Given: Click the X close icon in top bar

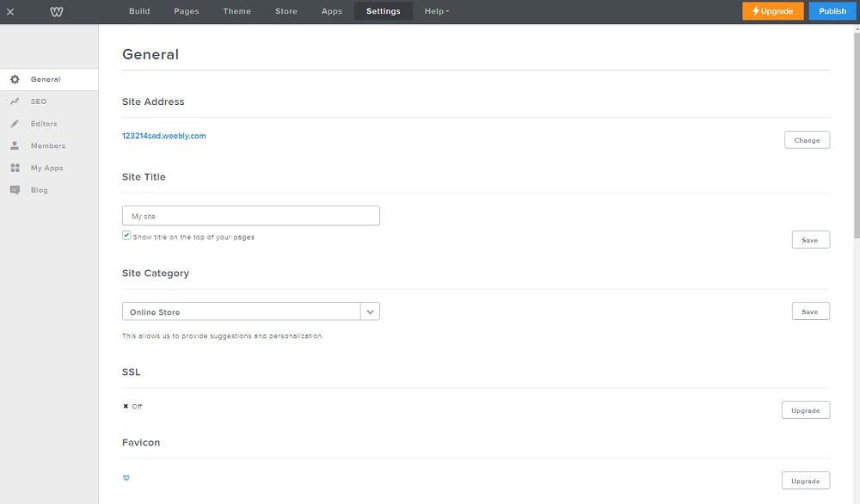Looking at the screenshot, I should 10,11.
